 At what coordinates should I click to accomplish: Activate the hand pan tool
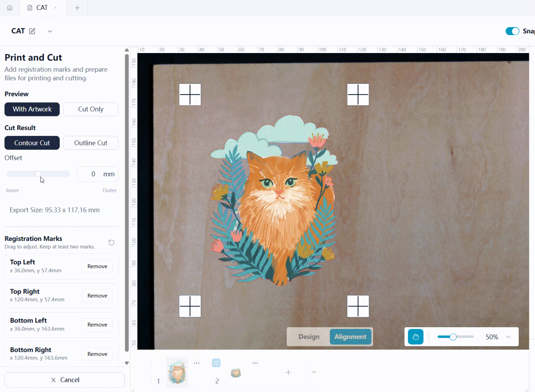[x=415, y=337]
